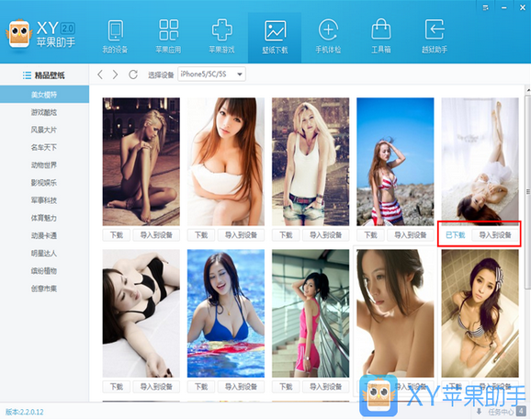Go forward with right arrow
This screenshot has height=420, width=531.
click(115, 74)
